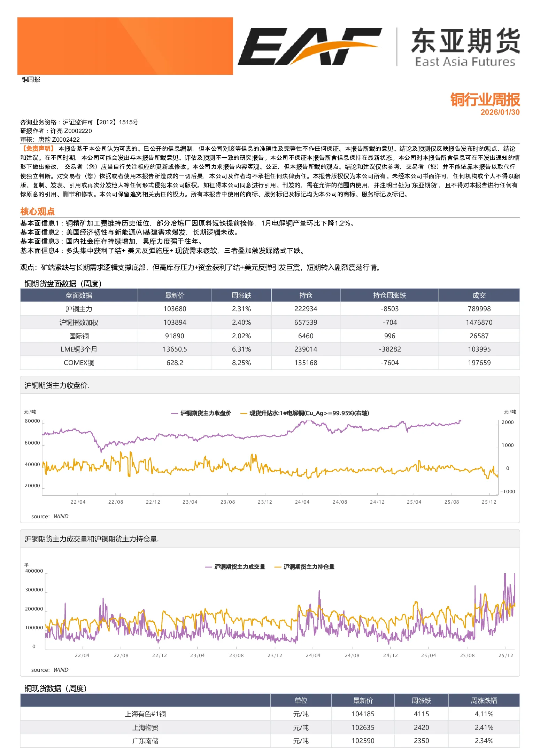Click the COMEX铜 row label
Image resolution: width=540 pixels, height=756 pixels.
(x=79, y=363)
